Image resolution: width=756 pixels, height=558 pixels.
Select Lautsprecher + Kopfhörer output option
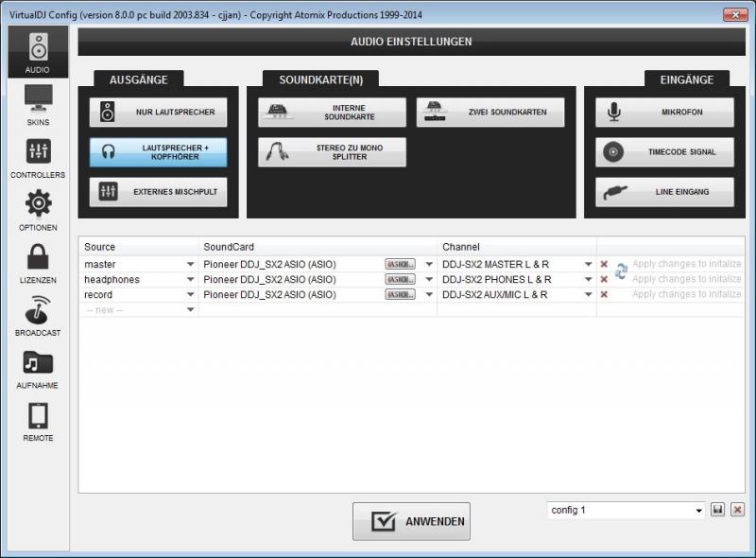click(x=158, y=152)
